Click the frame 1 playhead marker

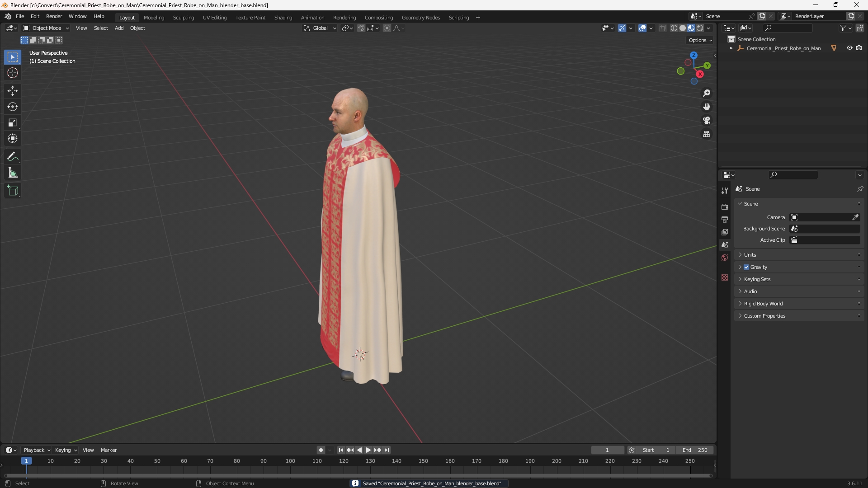pos(26,461)
